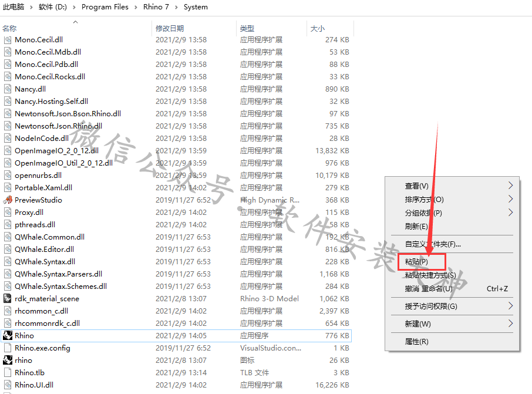Open breadcrumb chevron after Program Files

pyautogui.click(x=136, y=7)
